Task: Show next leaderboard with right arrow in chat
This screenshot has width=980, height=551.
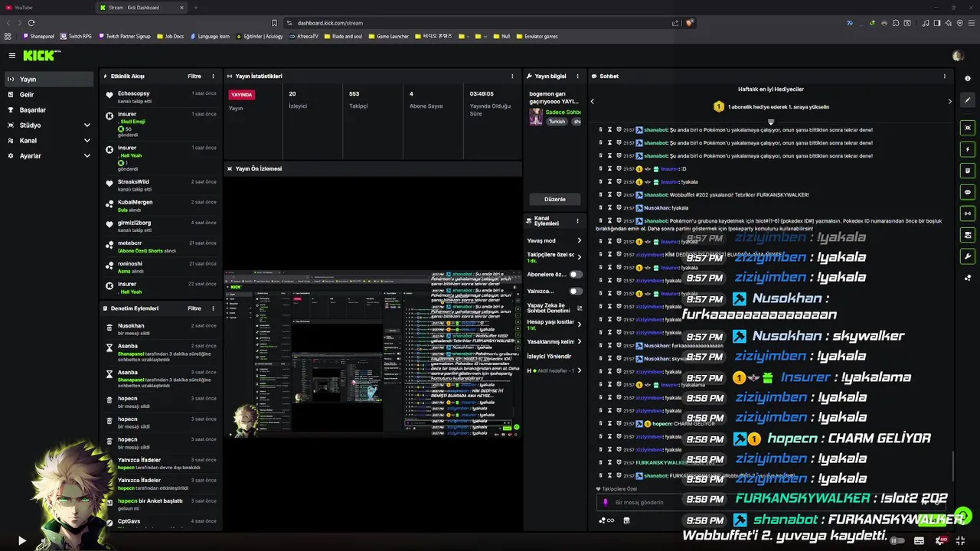Action: pos(949,101)
